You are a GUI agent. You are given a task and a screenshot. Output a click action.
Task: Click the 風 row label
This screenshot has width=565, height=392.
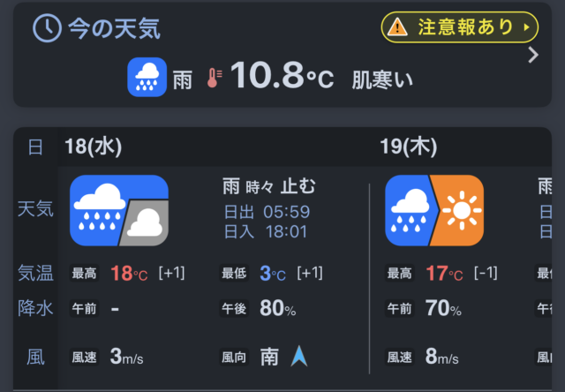coord(35,357)
